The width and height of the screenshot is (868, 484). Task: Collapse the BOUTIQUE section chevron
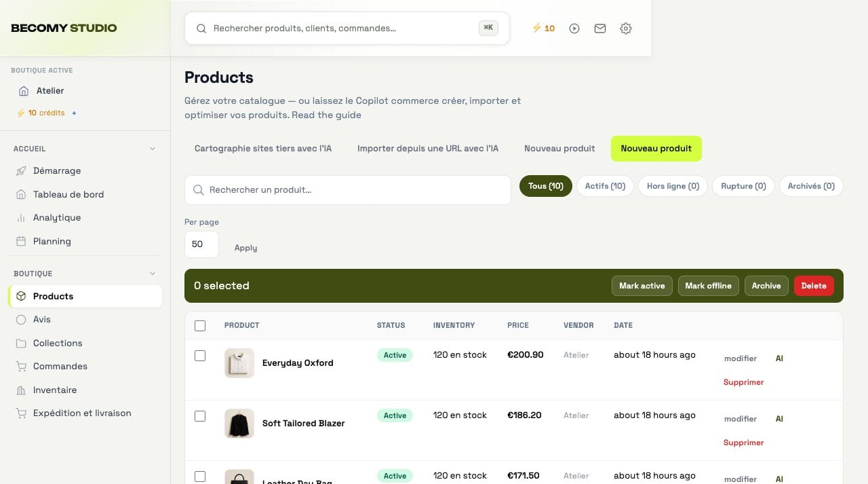(x=153, y=274)
